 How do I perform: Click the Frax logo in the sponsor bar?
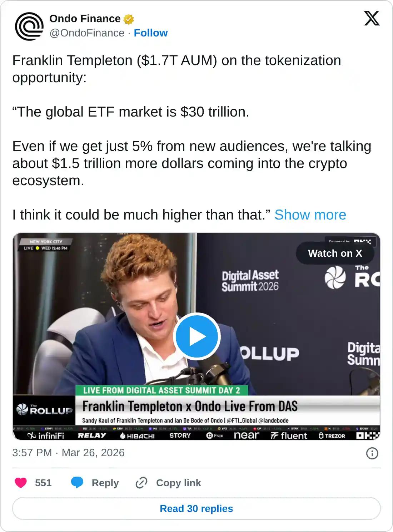pos(214,436)
